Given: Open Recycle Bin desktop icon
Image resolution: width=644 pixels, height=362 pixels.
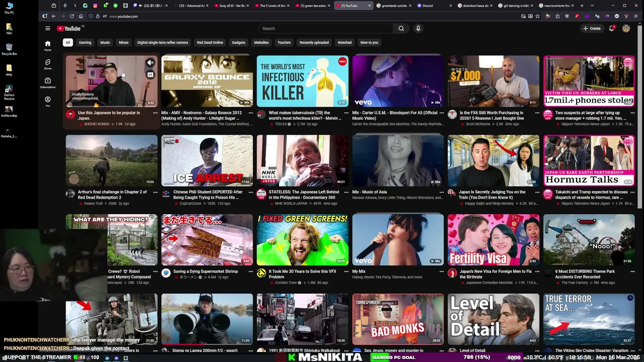Looking at the screenshot, I should [9, 49].
